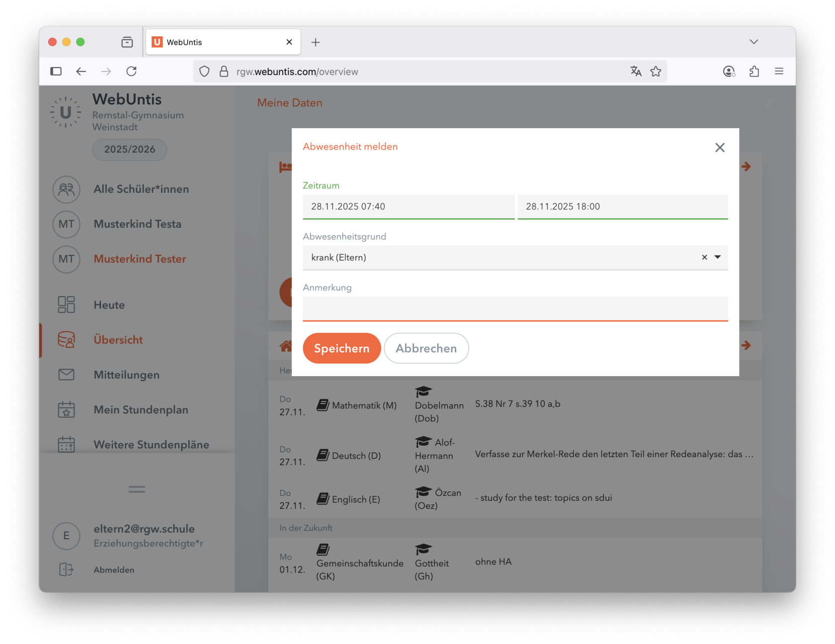This screenshot has height=644, width=835.
Task: Open the Firefox hamburger menu
Action: (779, 72)
